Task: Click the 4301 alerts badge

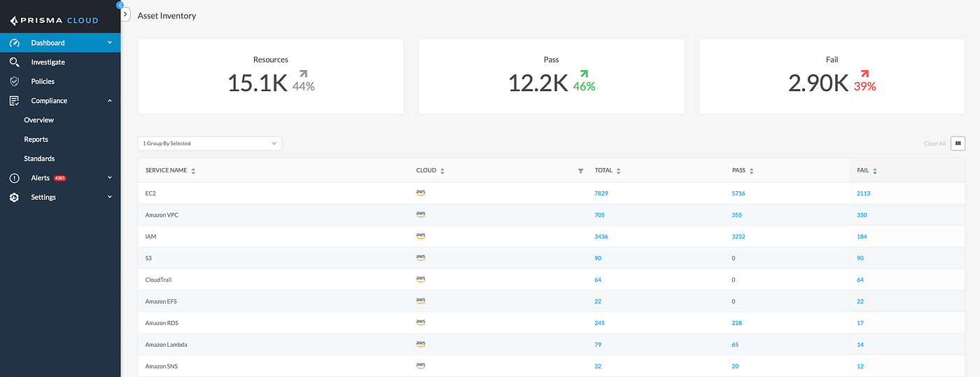Action: coord(59,178)
